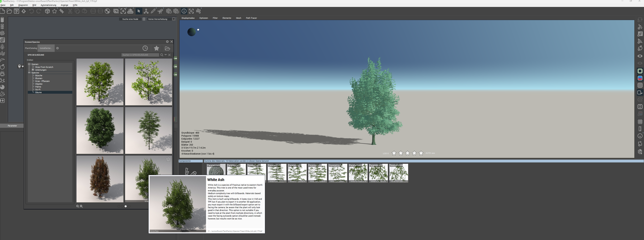Click the pencil draw tool icon
The image size is (644, 240).
[x=153, y=11]
